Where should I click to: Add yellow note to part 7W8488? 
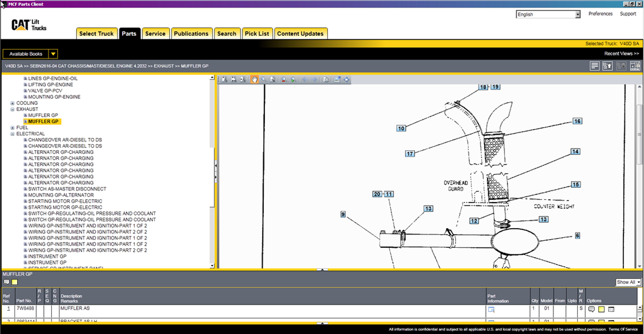click(x=601, y=309)
